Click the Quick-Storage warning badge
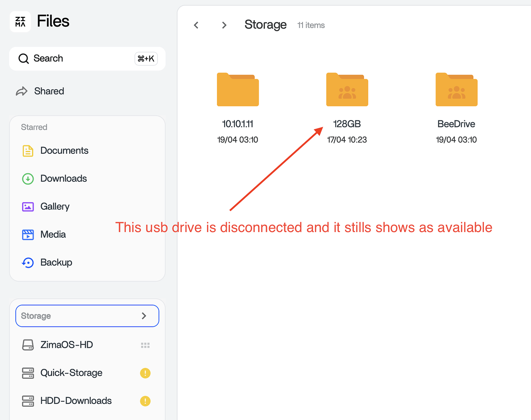The width and height of the screenshot is (531, 420). point(145,373)
